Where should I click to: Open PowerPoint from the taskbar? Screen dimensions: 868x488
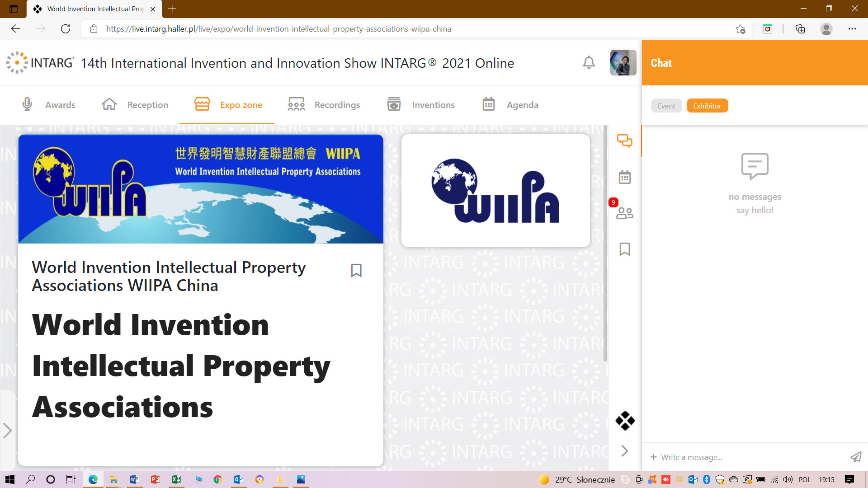(155, 479)
